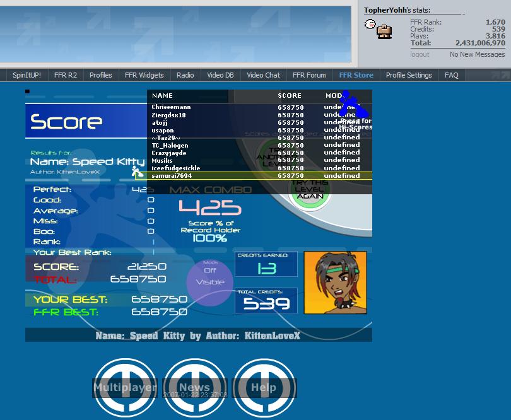The width and height of the screenshot is (511, 420).
Task: Open the FAQ menu item
Action: click(x=451, y=75)
